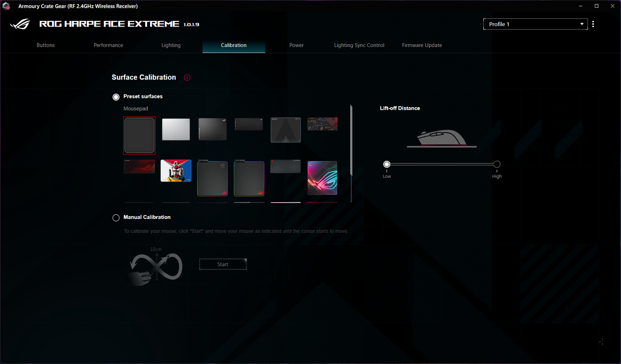Pick the wide dark gray mousepad in second row
Image resolution: width=621 pixels, height=364 pixels.
[x=286, y=166]
